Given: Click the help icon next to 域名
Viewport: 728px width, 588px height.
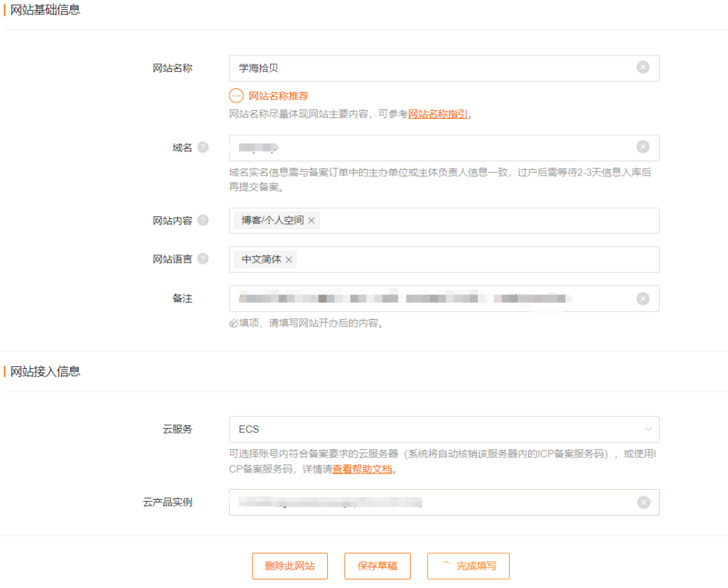Looking at the screenshot, I should pyautogui.click(x=203, y=147).
